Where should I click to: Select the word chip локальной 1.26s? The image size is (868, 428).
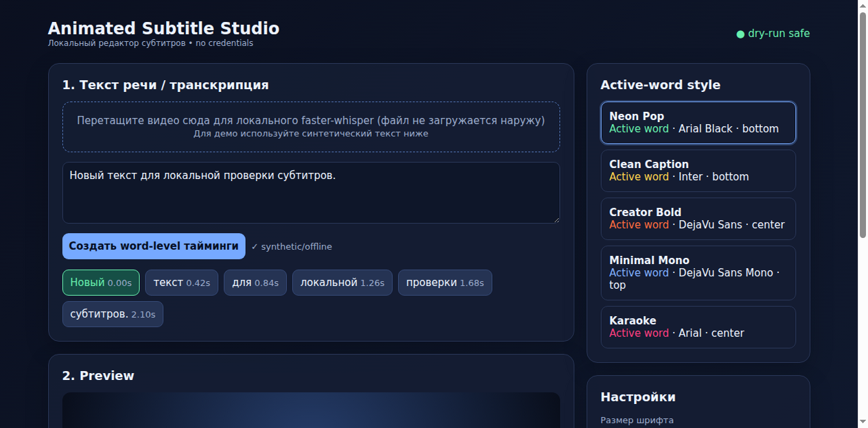click(342, 283)
